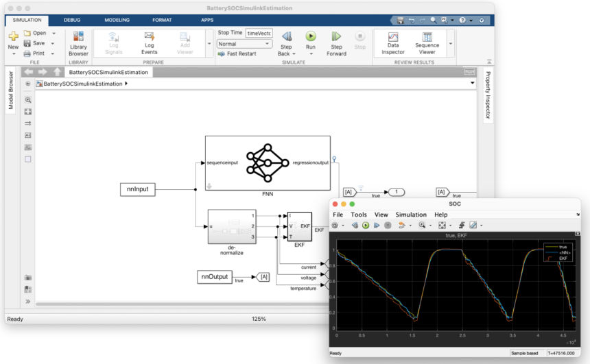
Task: Click the Step Back icon
Action: (x=287, y=36)
